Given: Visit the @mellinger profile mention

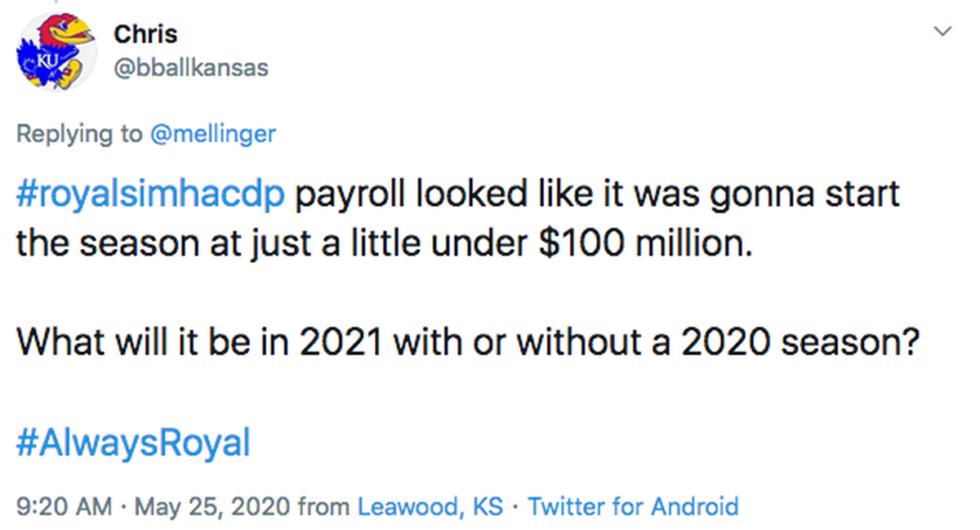Looking at the screenshot, I should pyautogui.click(x=212, y=133).
